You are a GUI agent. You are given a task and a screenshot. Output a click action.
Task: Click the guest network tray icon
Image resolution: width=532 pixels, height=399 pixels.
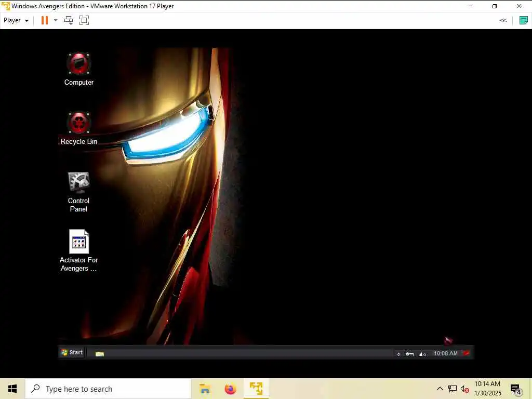coord(409,354)
